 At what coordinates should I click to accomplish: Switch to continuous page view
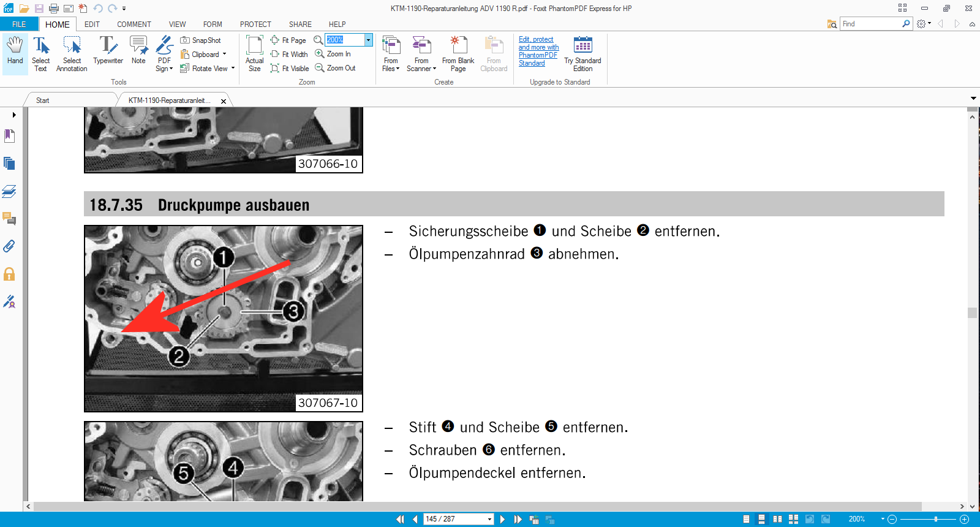[761, 519]
